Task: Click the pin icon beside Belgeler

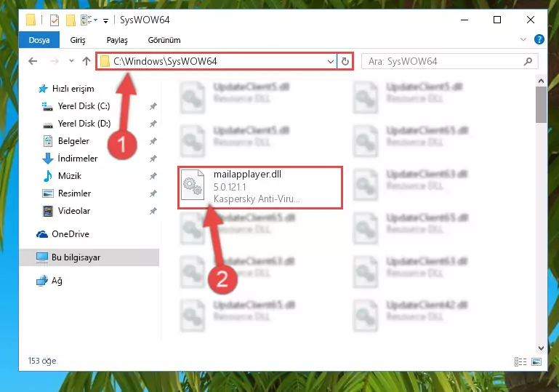Action: tap(153, 141)
